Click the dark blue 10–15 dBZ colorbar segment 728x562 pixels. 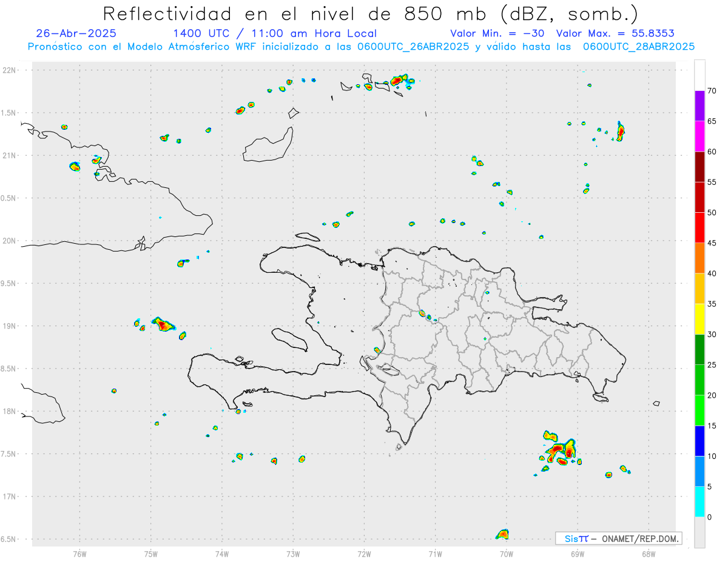pyautogui.click(x=699, y=441)
